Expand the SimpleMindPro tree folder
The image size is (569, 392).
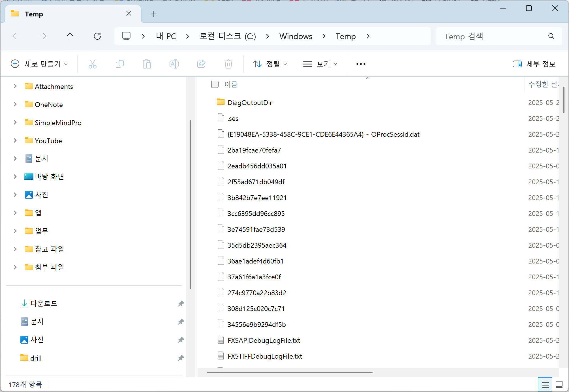(x=15, y=122)
